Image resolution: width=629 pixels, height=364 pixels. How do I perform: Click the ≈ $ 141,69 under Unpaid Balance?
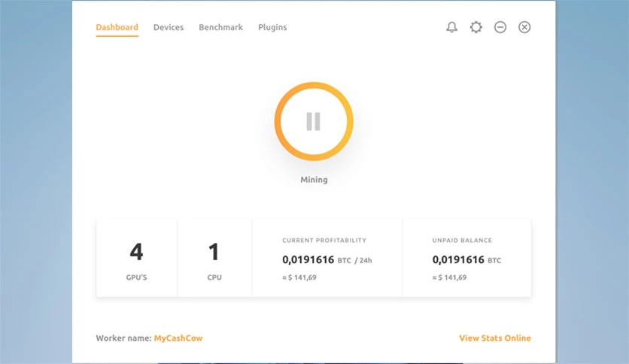[x=449, y=278]
